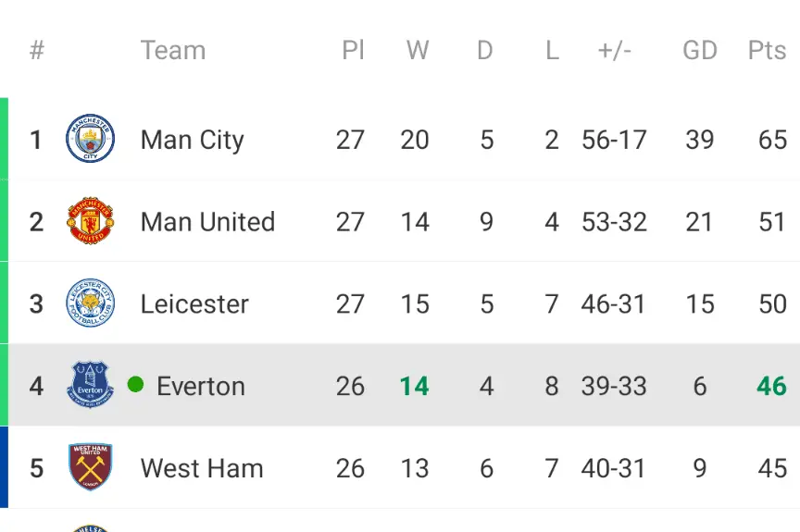Click the Manchester City club crest
800x532 pixels.
tap(91, 140)
